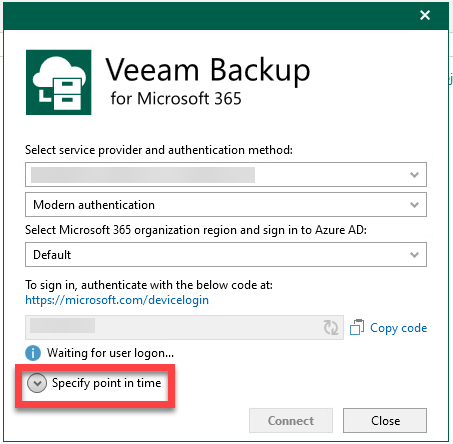Click the Modern authentication method text

click(x=94, y=205)
